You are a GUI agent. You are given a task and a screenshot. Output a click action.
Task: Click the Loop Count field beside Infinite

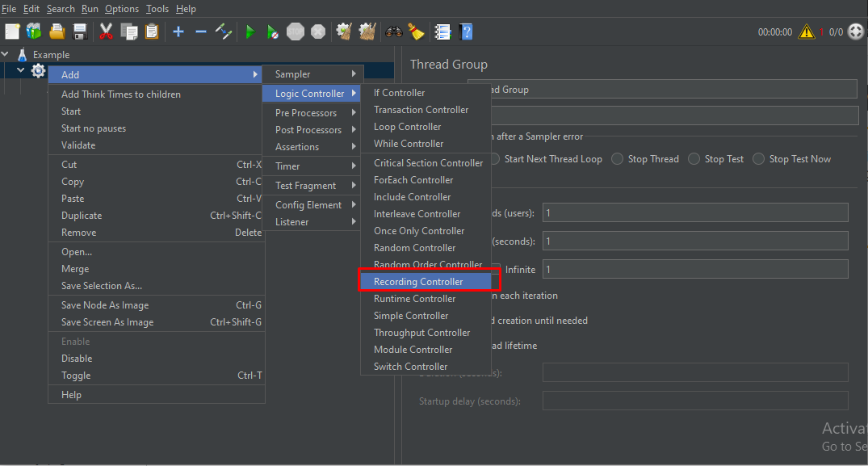[x=695, y=269]
